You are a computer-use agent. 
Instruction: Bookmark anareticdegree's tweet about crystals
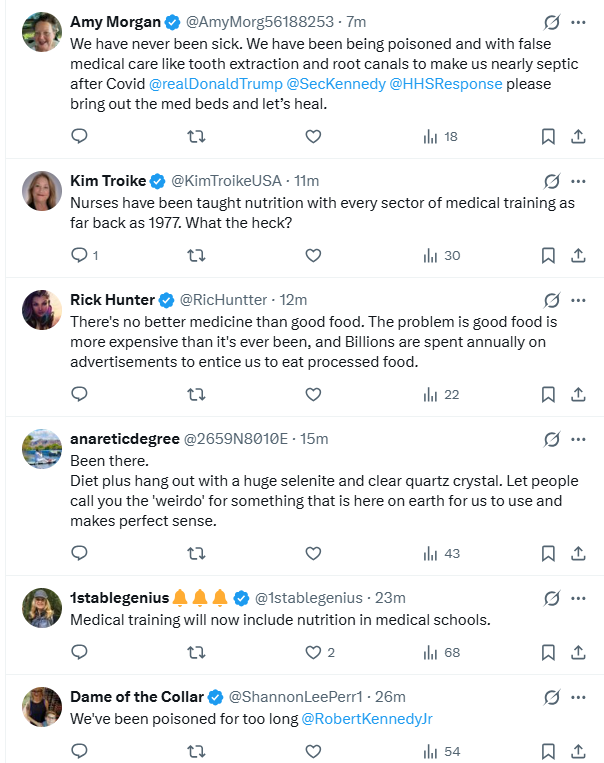tap(548, 553)
